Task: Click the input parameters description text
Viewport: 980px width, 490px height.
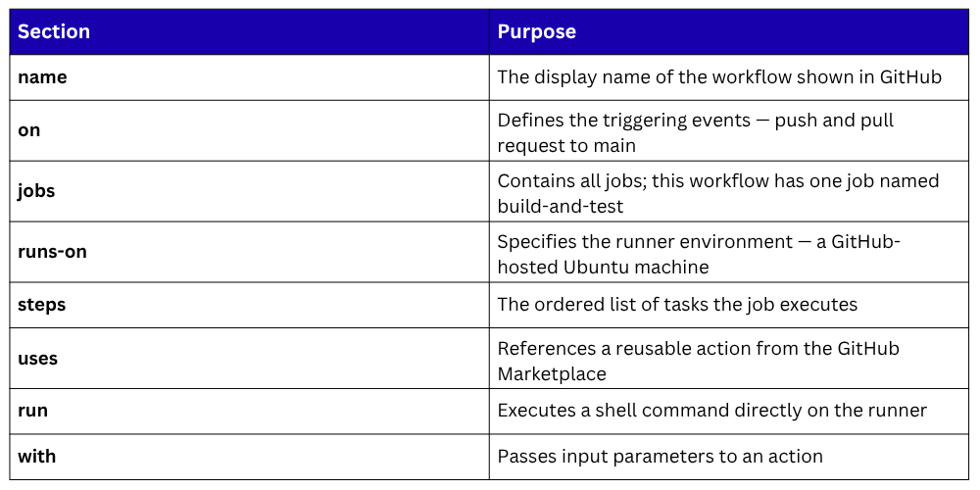Action: pyautogui.click(x=660, y=456)
